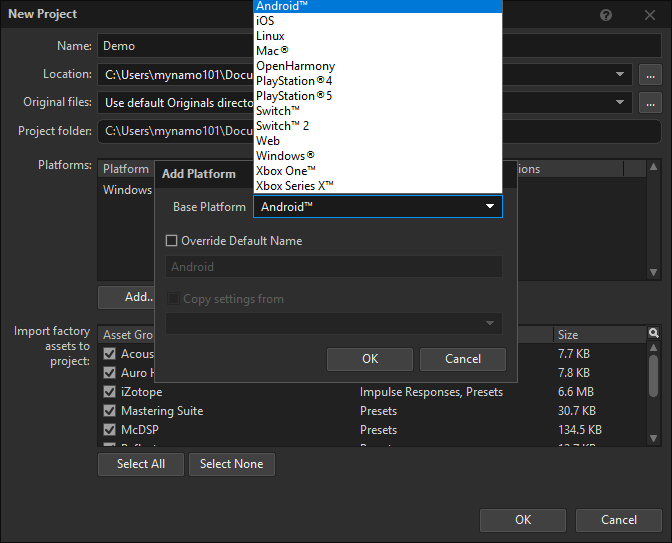Close the New Project dialog

point(650,15)
